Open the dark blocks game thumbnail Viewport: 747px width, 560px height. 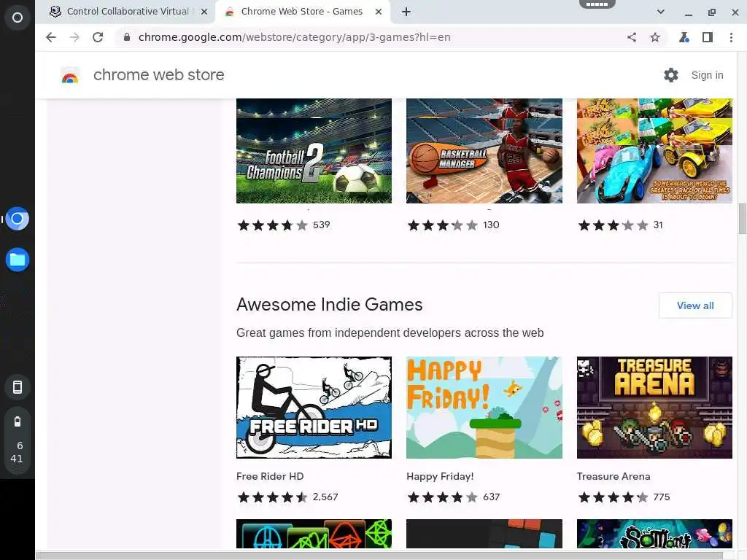(x=484, y=534)
